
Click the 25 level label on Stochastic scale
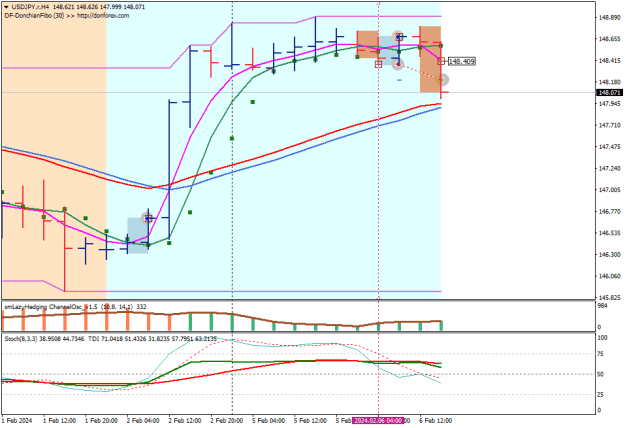click(601, 395)
